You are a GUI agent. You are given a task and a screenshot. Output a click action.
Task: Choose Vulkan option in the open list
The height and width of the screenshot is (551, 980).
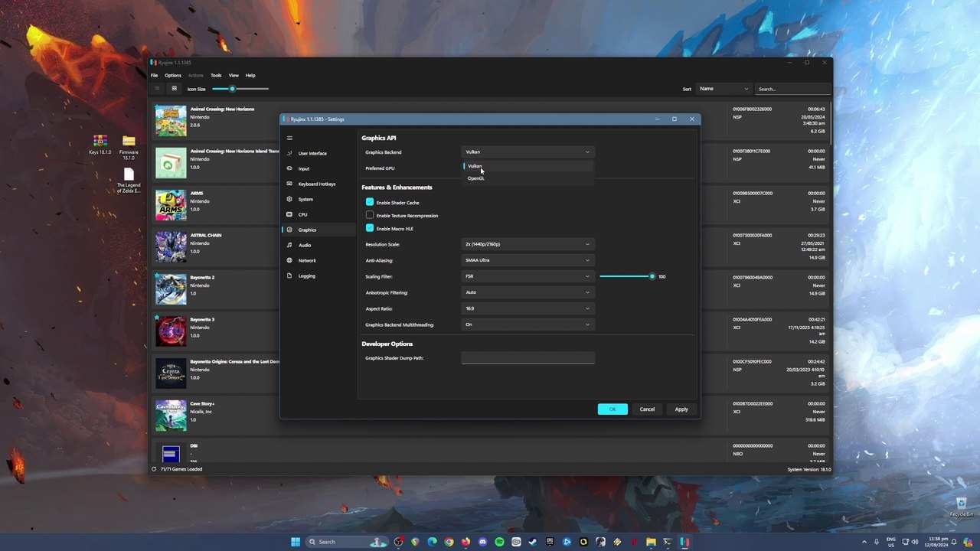tap(528, 166)
